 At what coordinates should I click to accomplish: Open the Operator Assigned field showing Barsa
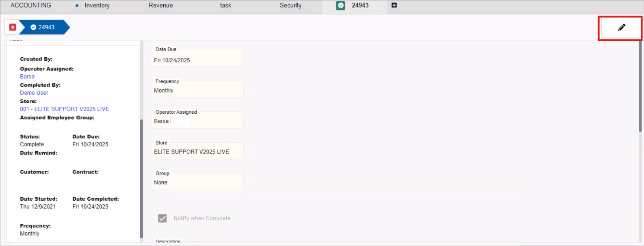coord(197,121)
